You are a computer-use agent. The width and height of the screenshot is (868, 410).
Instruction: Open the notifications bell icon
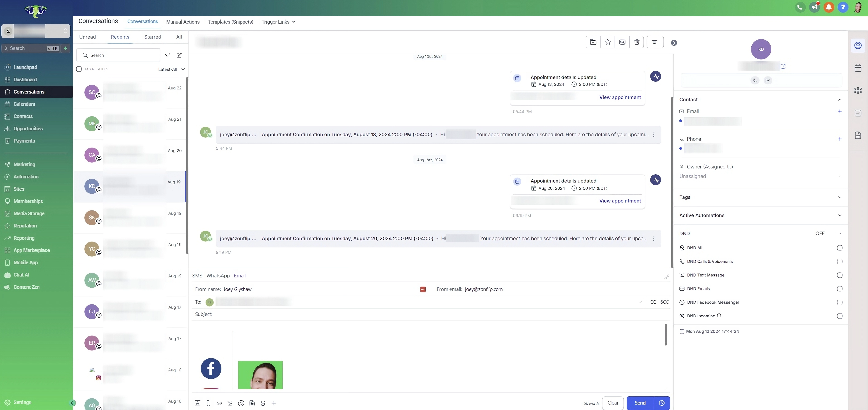(829, 7)
